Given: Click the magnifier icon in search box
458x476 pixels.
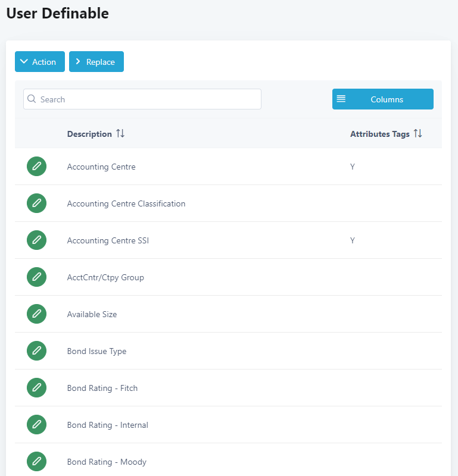Looking at the screenshot, I should point(32,99).
